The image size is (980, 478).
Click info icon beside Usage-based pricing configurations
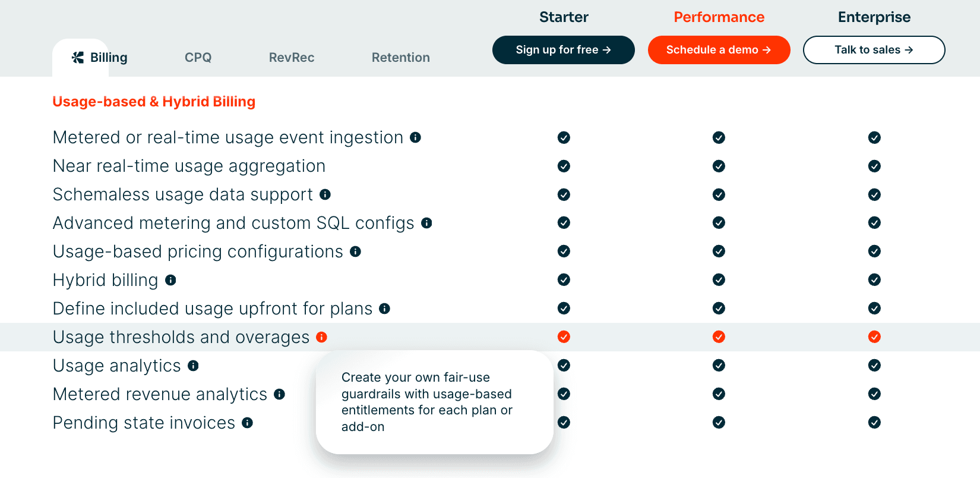point(355,251)
